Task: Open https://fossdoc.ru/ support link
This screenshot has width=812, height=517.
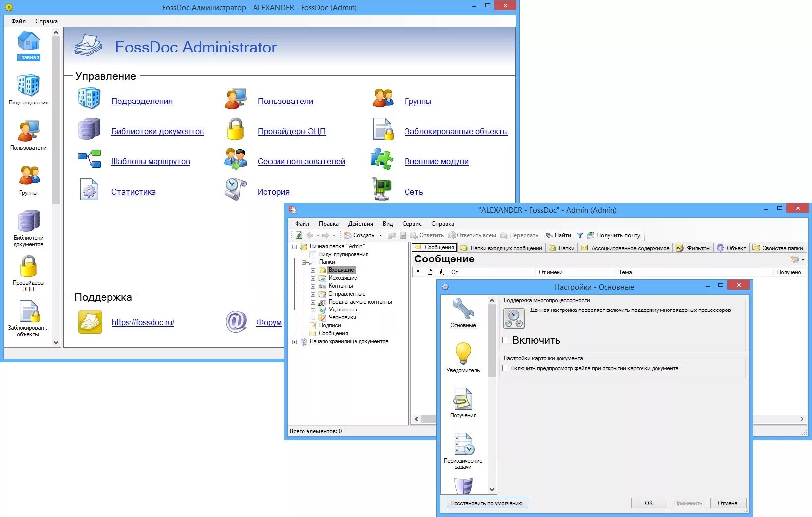Action: tap(143, 322)
